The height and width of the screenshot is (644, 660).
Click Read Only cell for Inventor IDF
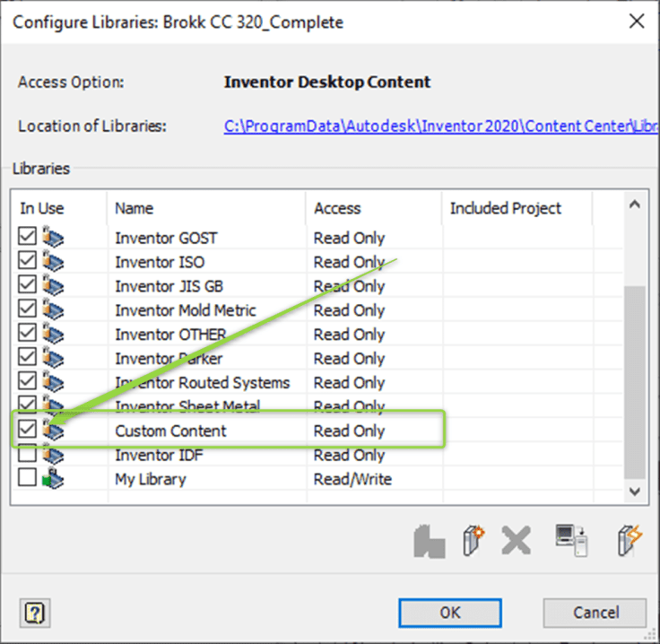tap(350, 455)
